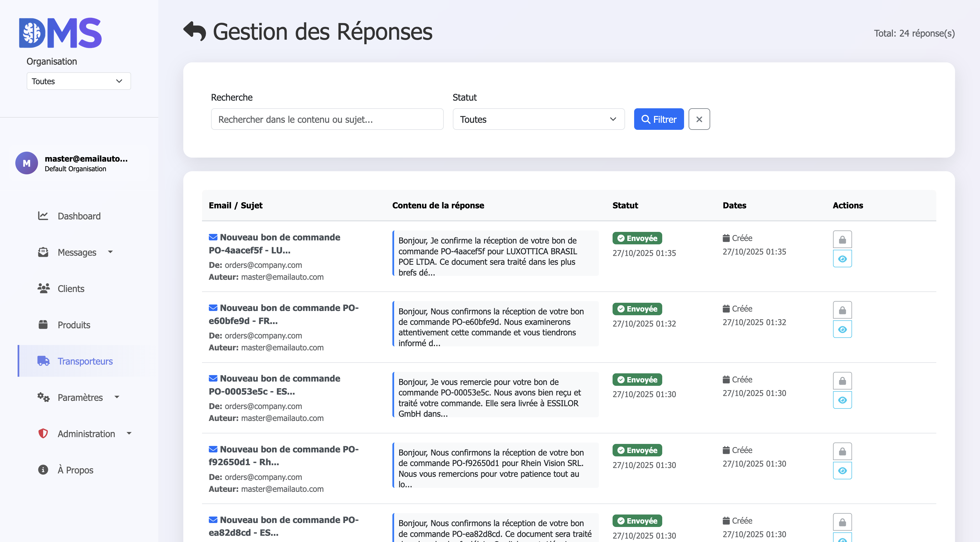Click the lock icon for PO-4aacef5f row
The image size is (980, 542).
pos(842,240)
